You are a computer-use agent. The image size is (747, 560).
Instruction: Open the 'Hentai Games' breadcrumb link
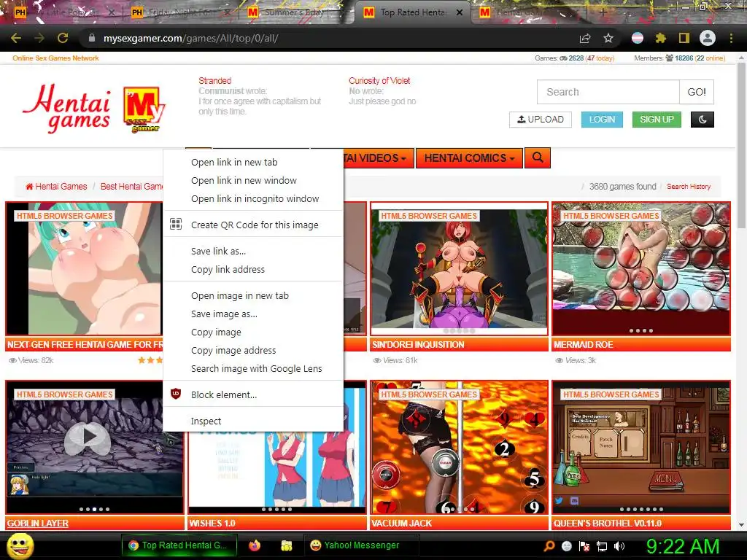(56, 186)
